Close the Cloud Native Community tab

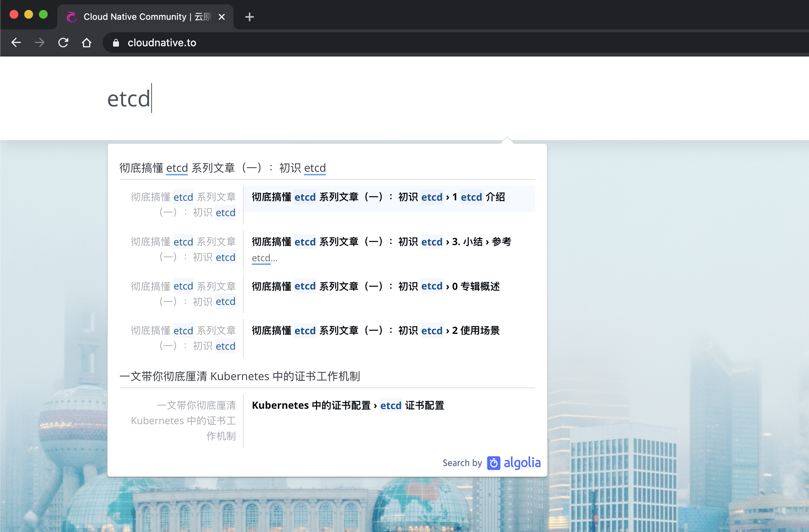222,17
